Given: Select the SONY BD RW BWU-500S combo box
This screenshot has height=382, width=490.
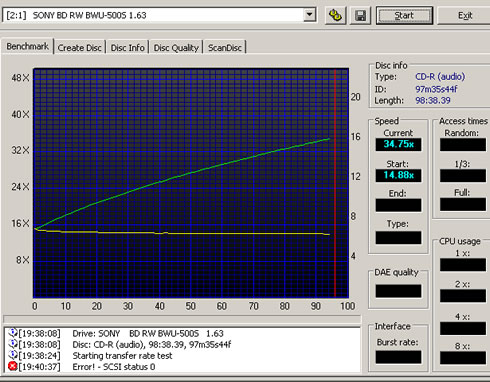Looking at the screenshot, I should 159,15.
